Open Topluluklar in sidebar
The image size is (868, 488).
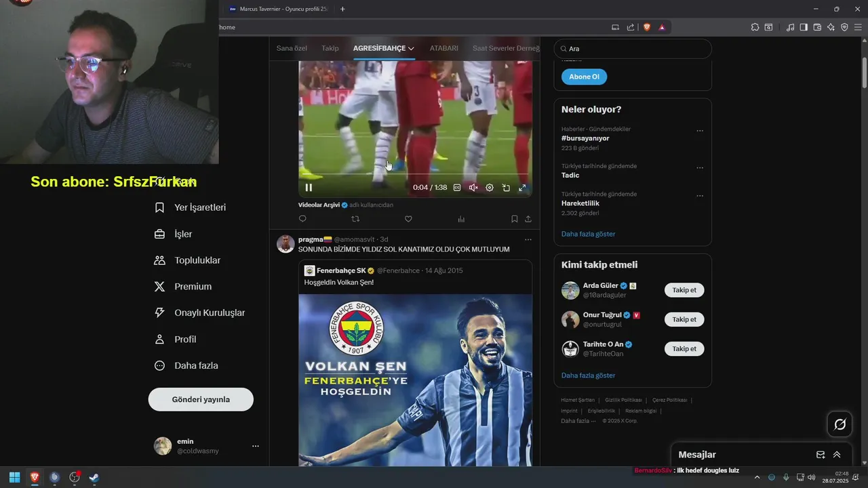[x=187, y=260]
